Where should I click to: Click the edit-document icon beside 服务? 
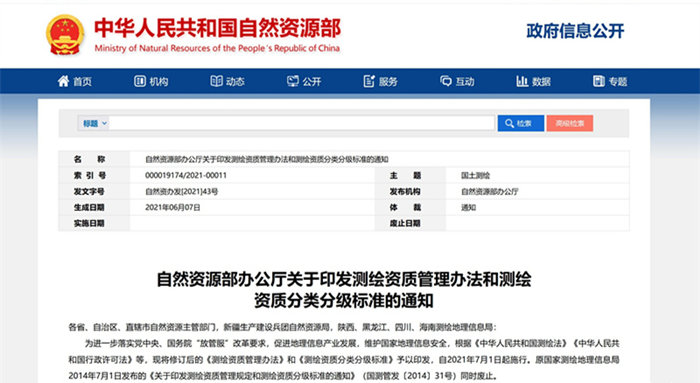point(369,81)
